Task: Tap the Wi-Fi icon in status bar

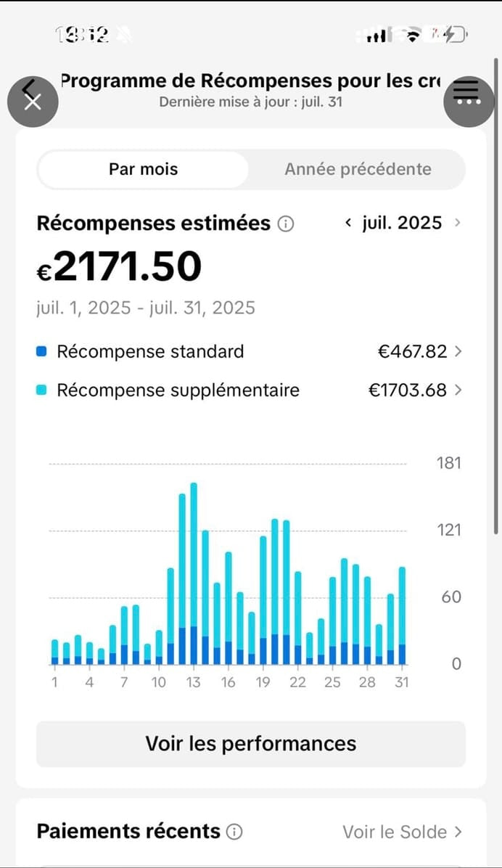Action: pos(413,35)
